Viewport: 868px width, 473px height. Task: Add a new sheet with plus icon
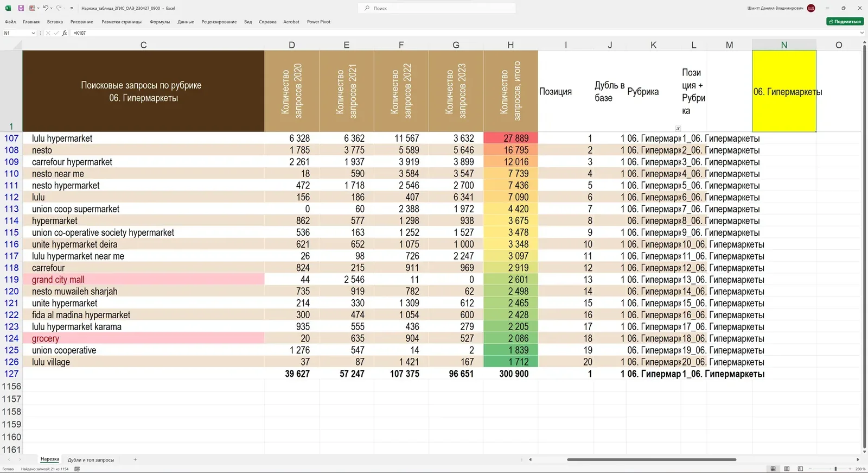click(135, 459)
